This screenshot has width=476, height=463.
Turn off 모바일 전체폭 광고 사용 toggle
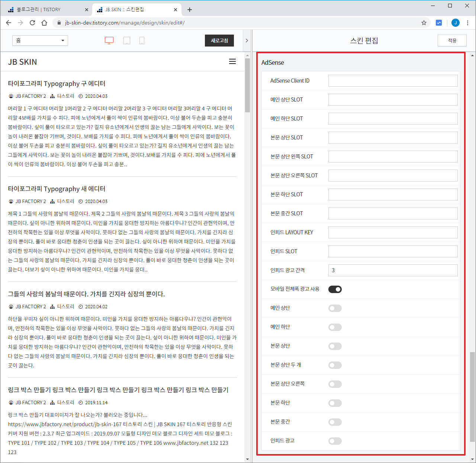pos(335,289)
